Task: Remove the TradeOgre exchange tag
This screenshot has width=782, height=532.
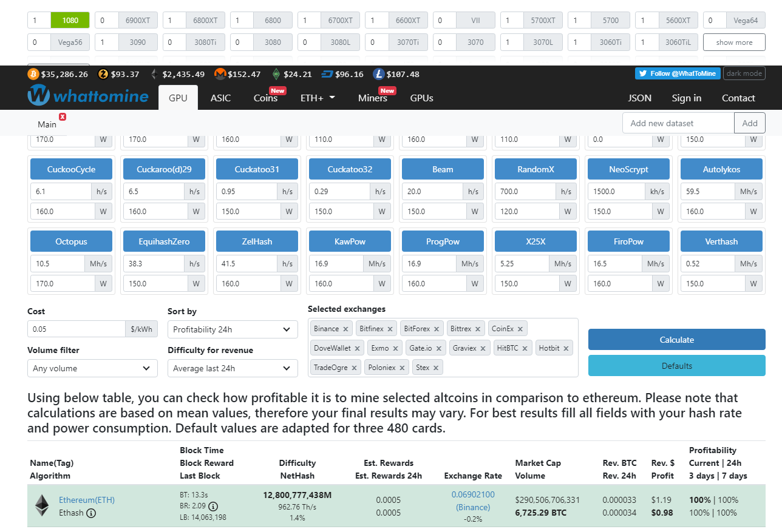Action: pos(354,368)
